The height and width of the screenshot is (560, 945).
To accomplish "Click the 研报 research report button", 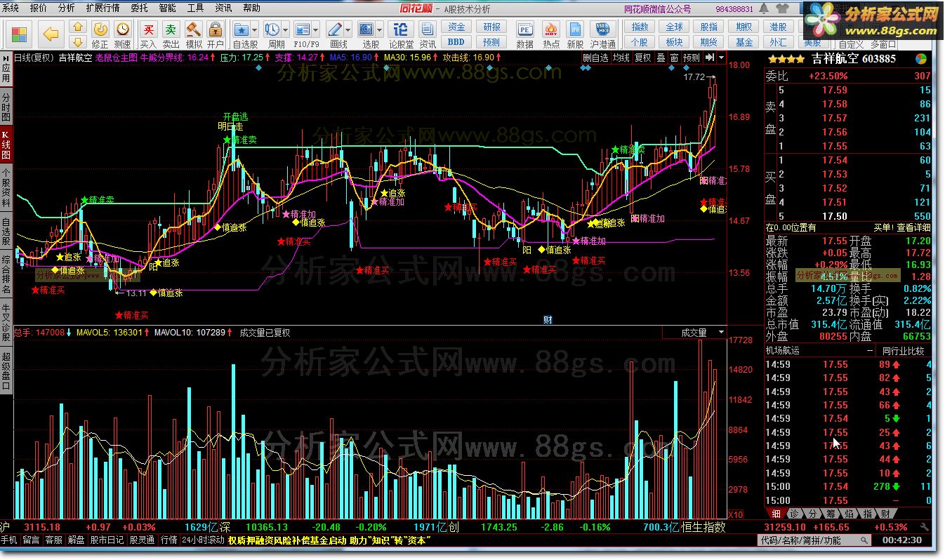I will pos(491,27).
